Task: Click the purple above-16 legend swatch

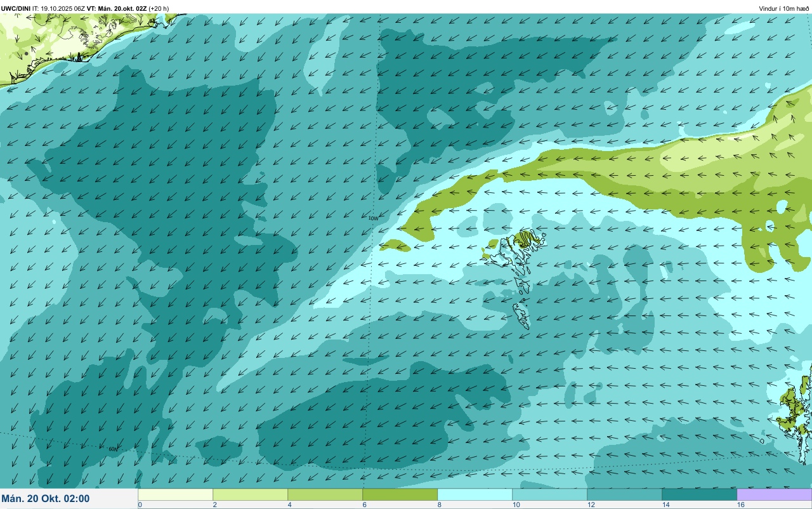Action: [x=774, y=494]
